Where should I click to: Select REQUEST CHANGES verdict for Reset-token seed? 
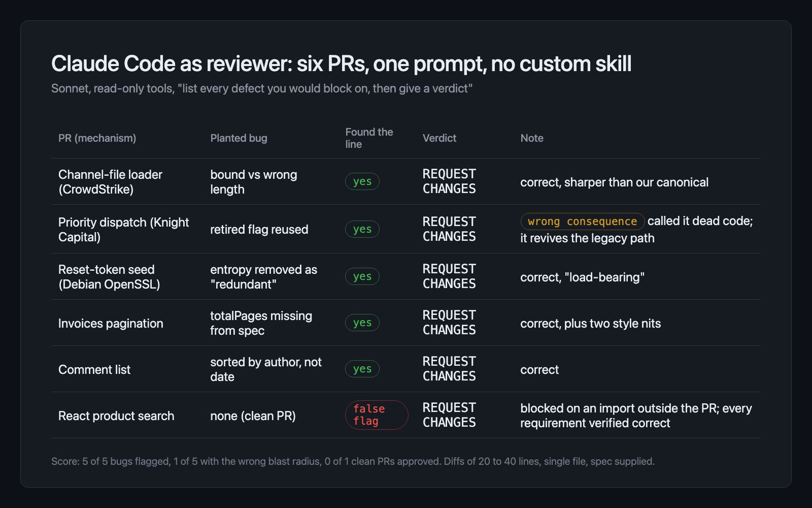point(449,276)
